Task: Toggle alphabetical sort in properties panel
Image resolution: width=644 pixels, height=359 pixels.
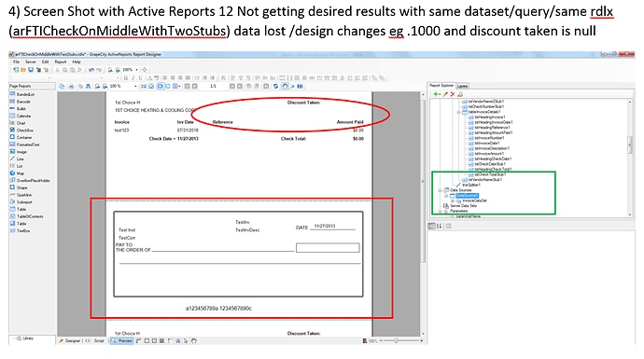Action: coord(439,226)
